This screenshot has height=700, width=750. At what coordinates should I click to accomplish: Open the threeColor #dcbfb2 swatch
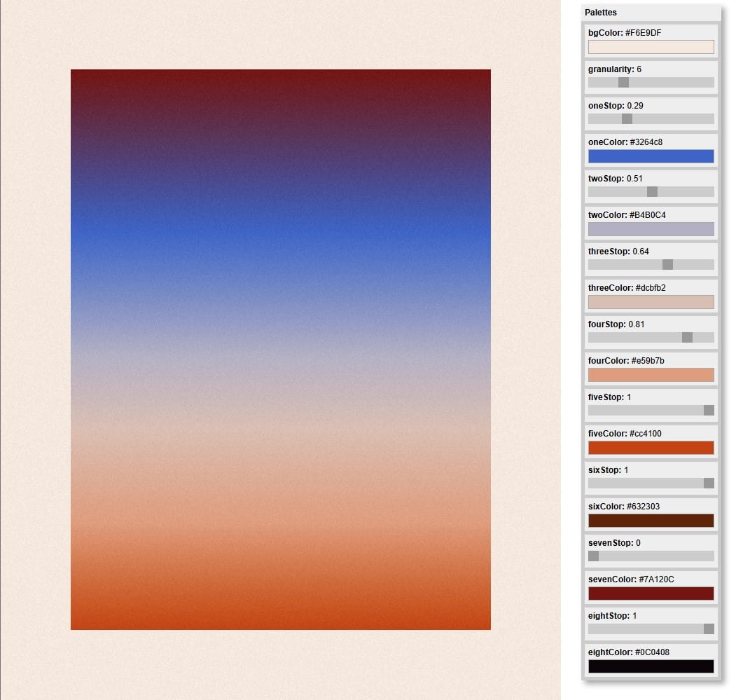651,302
